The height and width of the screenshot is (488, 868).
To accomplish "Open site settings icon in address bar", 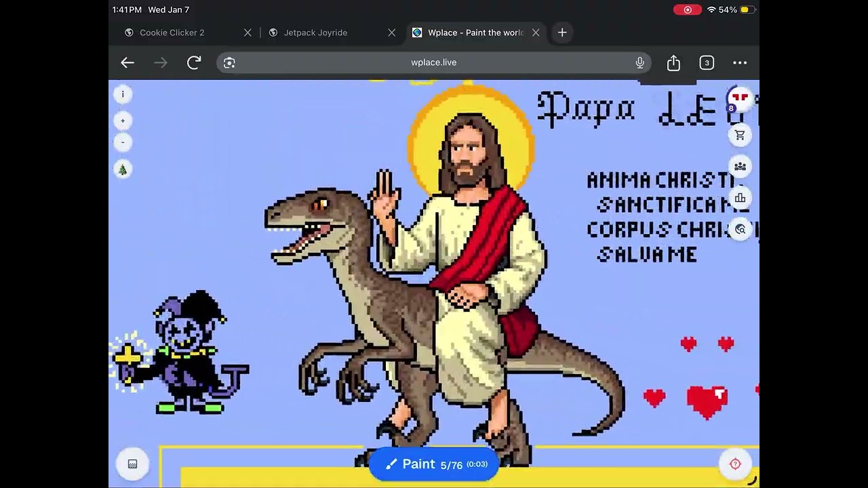I will 229,63.
